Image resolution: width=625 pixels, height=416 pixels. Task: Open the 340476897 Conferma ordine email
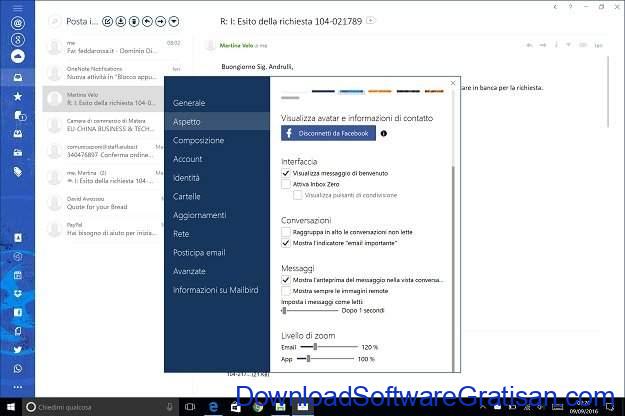103,151
